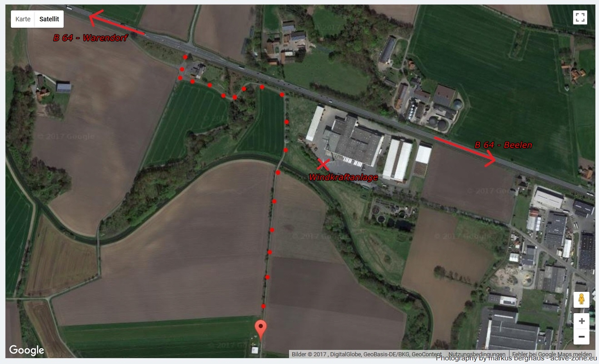Click the large grey factory building roof

[353, 142]
